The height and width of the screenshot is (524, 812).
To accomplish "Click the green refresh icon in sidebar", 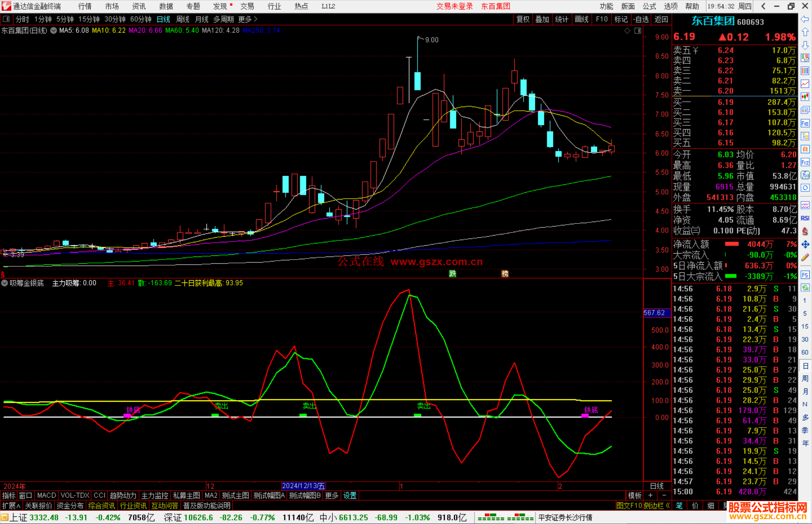I will (x=805, y=288).
